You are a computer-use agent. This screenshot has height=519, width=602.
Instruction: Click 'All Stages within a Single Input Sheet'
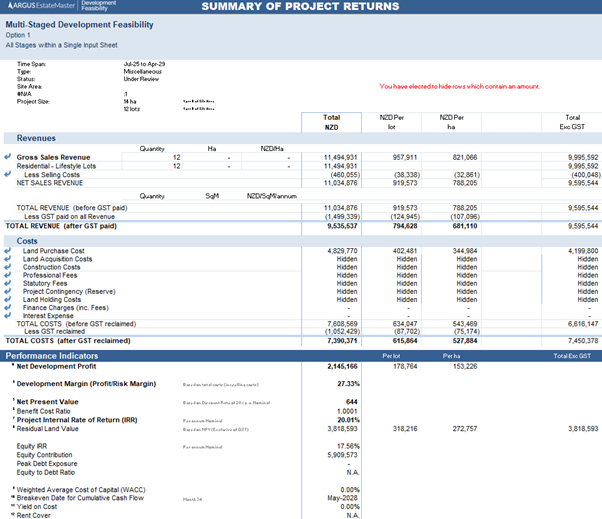(61, 45)
